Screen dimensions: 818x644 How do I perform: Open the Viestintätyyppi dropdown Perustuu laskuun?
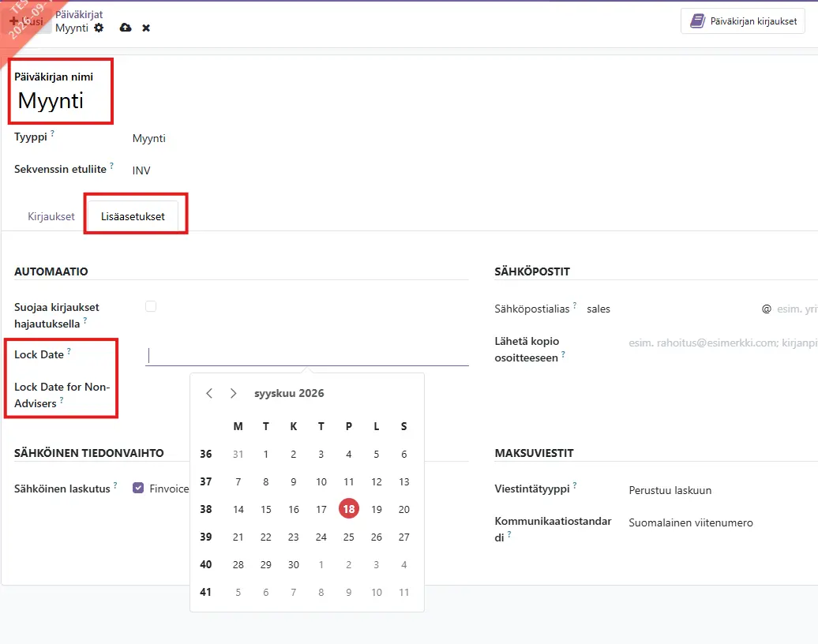(x=670, y=490)
